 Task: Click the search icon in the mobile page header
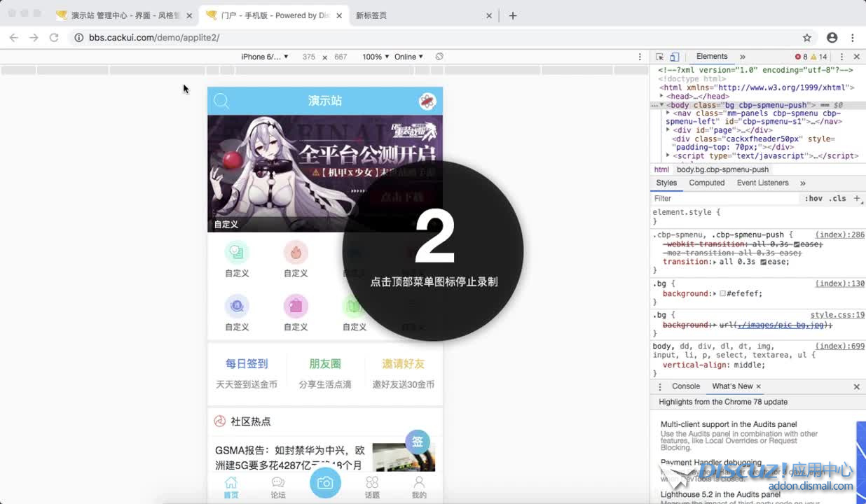coord(221,101)
